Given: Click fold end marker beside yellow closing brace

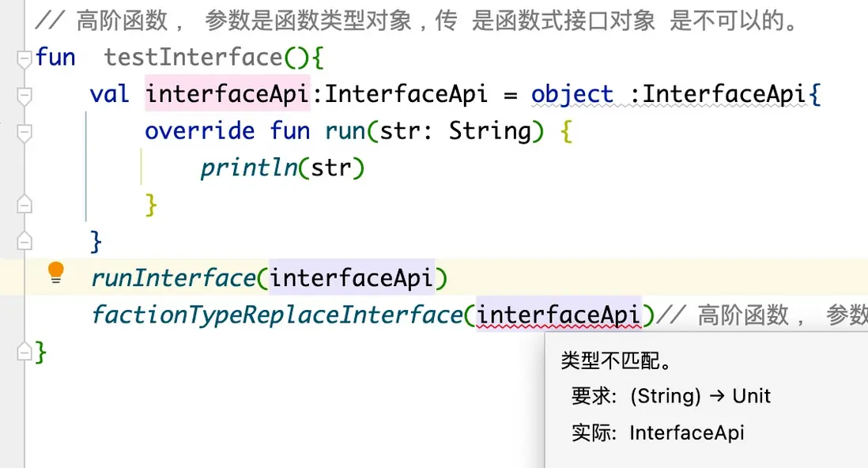Looking at the screenshot, I should tap(25, 204).
